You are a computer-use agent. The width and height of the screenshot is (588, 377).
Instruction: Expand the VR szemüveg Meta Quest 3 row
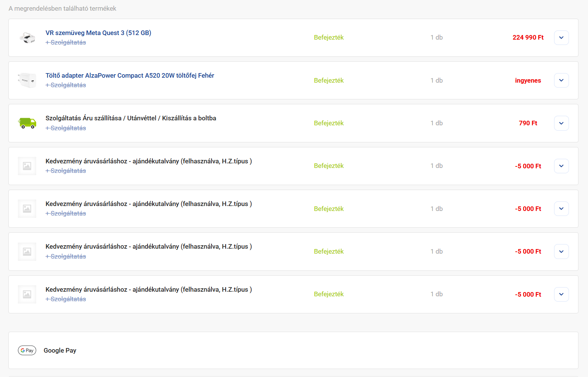[x=561, y=38]
